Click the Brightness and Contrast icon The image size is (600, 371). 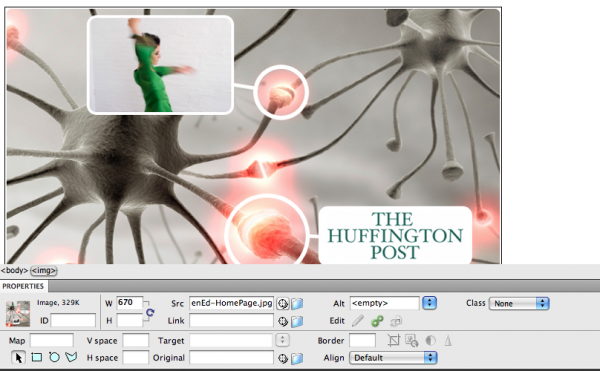pos(430,340)
